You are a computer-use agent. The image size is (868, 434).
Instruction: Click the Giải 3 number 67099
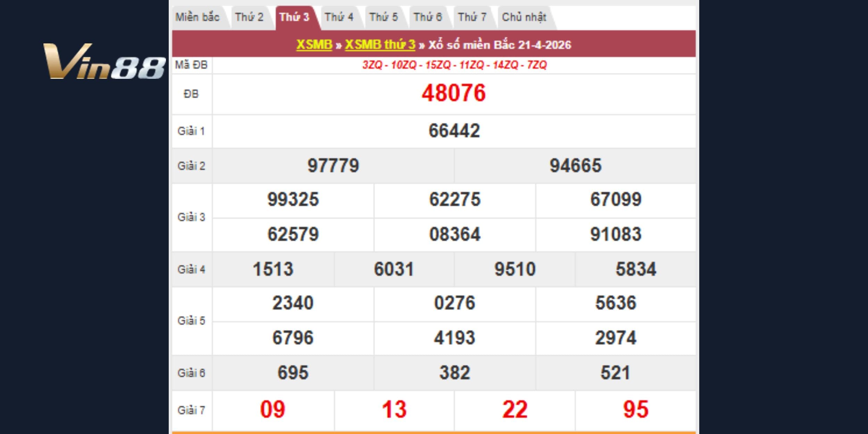click(616, 200)
